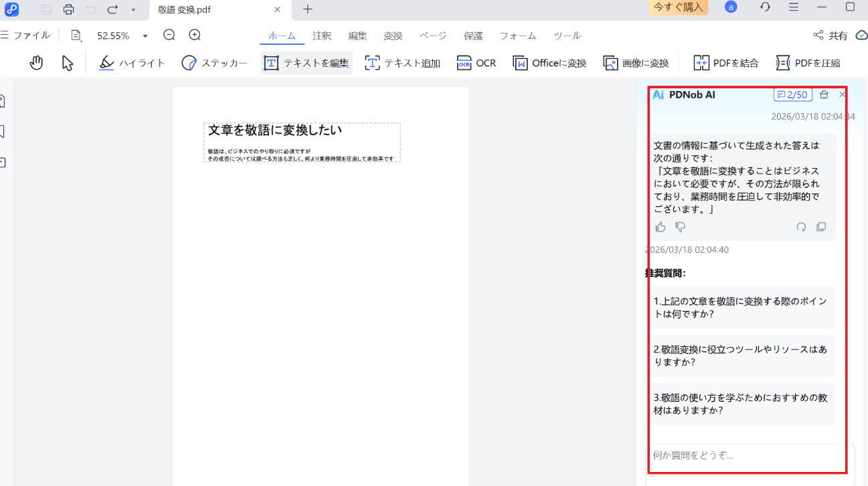Screen dimensions: 868x486
Task: Click the zoom out magnifier icon
Action: pos(169,35)
